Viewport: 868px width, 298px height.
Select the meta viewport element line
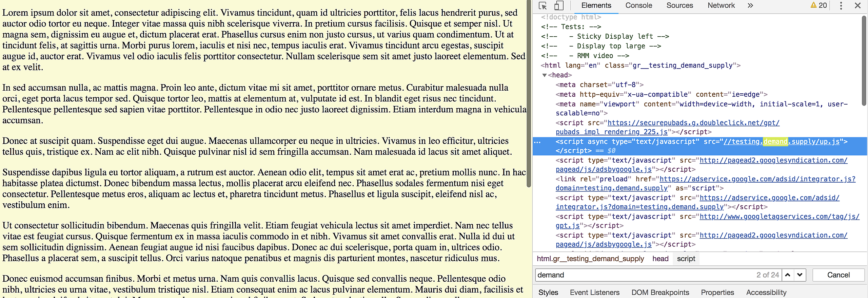coord(702,109)
